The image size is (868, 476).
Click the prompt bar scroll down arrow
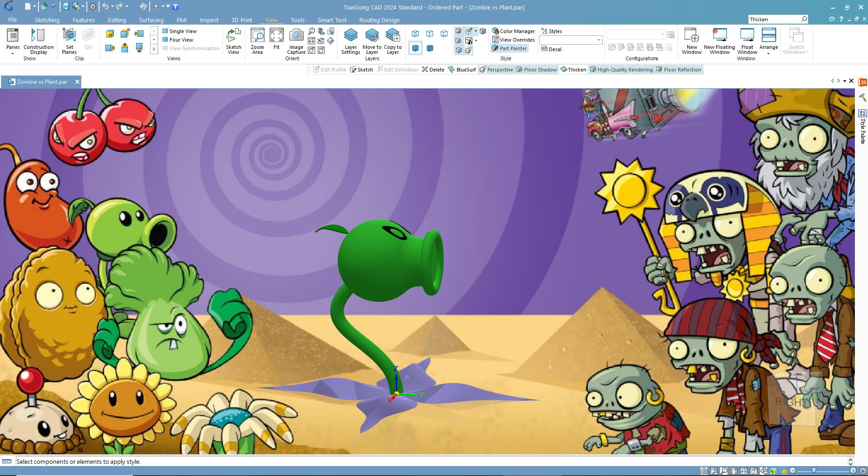[850, 464]
